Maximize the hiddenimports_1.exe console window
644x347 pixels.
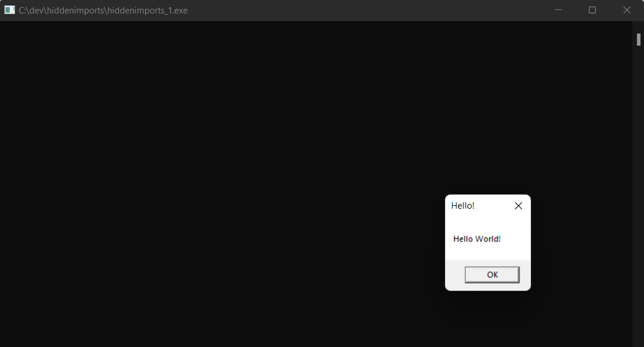point(592,10)
